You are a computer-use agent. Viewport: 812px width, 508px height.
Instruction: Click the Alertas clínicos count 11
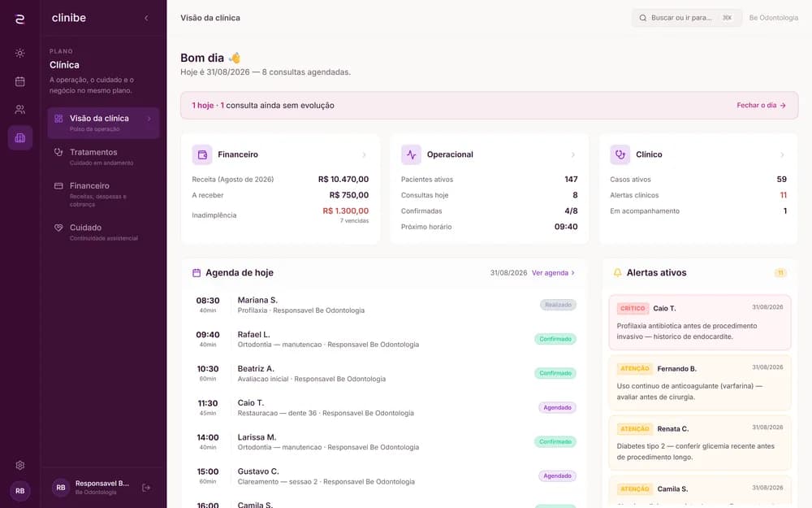(783, 195)
